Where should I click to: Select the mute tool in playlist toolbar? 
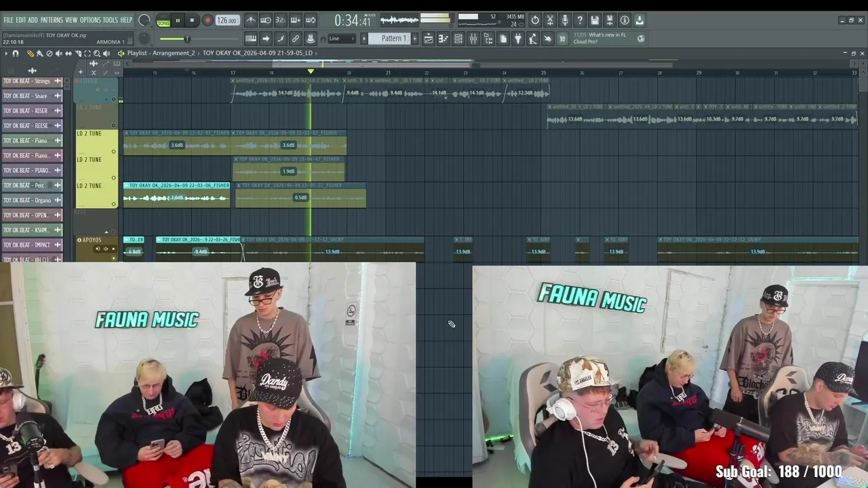(x=58, y=53)
